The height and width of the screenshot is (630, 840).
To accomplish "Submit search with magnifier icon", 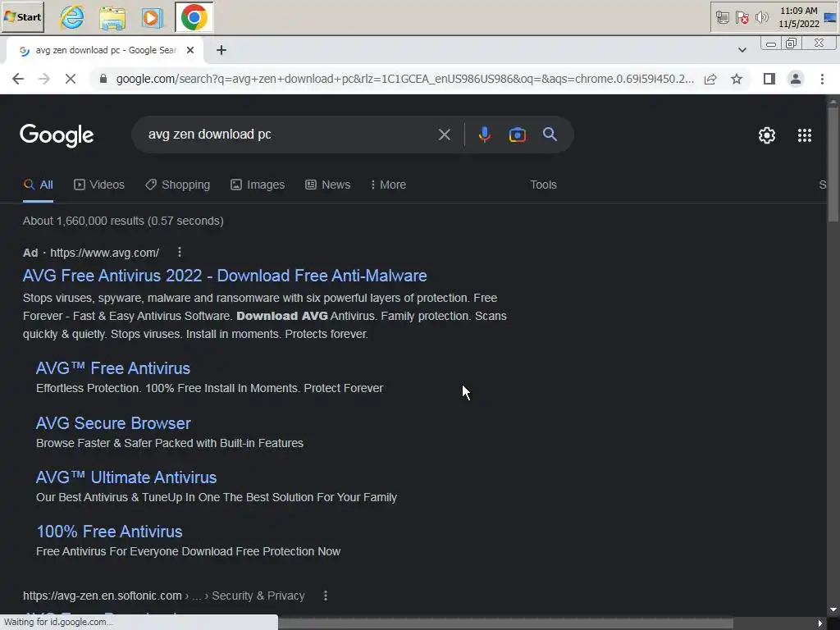I will (x=550, y=135).
